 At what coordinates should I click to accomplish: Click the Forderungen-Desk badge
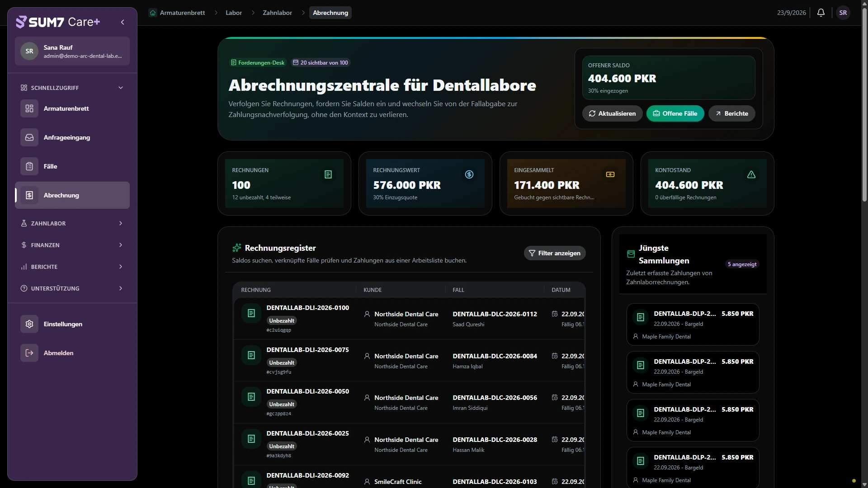click(258, 63)
